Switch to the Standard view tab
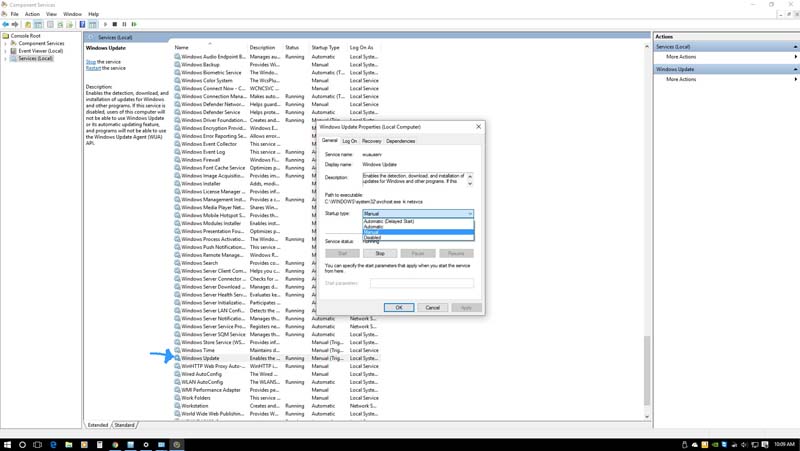Image resolution: width=800 pixels, height=451 pixels. click(124, 425)
